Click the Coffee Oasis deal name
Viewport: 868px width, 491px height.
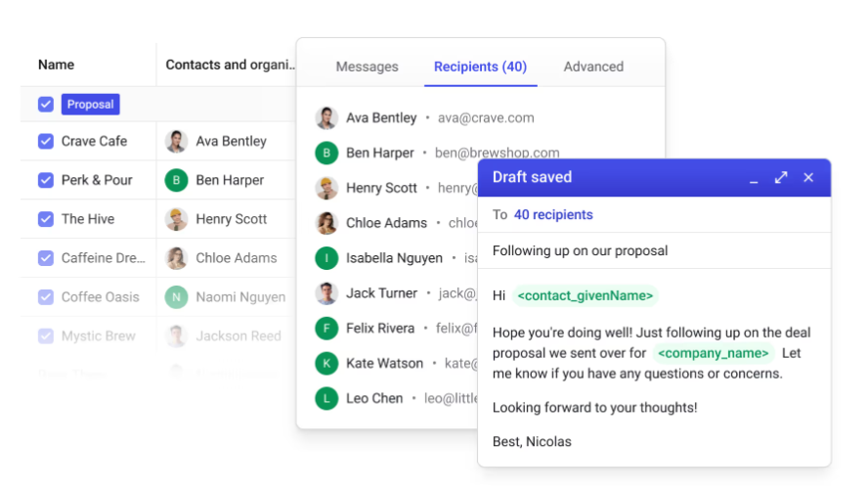101,297
